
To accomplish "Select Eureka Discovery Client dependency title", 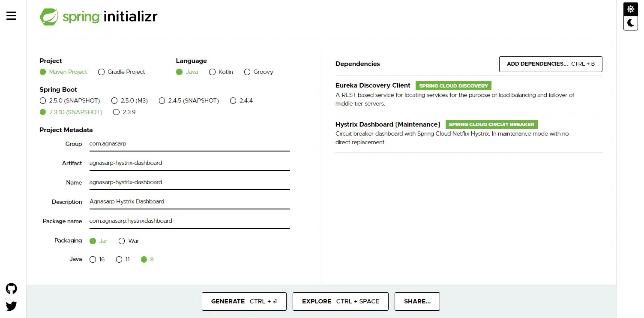I will [x=373, y=85].
